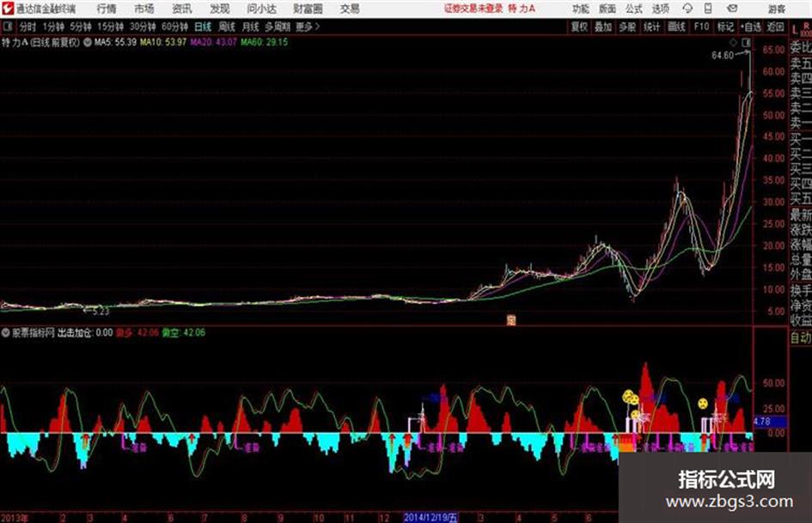The height and width of the screenshot is (523, 812).
Task: Open the 问小达 menu
Action: [262, 9]
